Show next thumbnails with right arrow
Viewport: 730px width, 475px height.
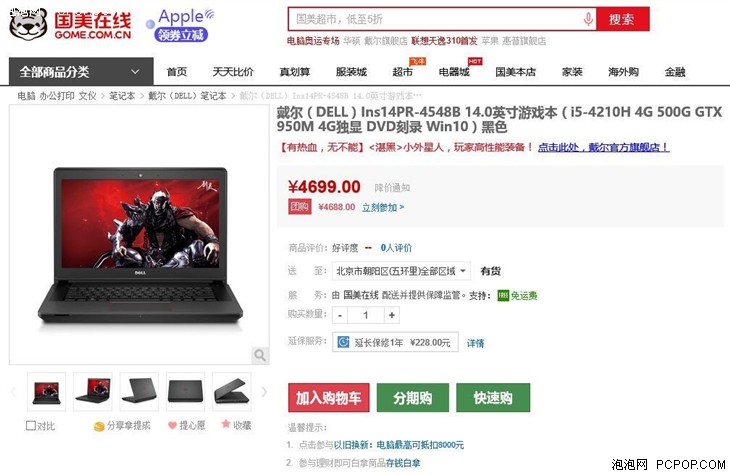click(x=264, y=392)
